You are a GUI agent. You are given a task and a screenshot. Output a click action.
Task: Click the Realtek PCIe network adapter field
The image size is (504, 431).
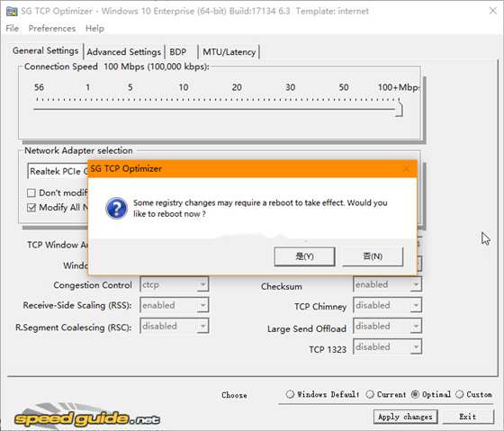coord(58,171)
